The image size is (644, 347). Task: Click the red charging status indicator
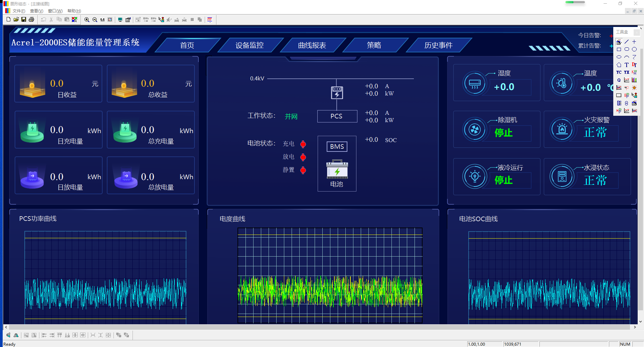303,144
